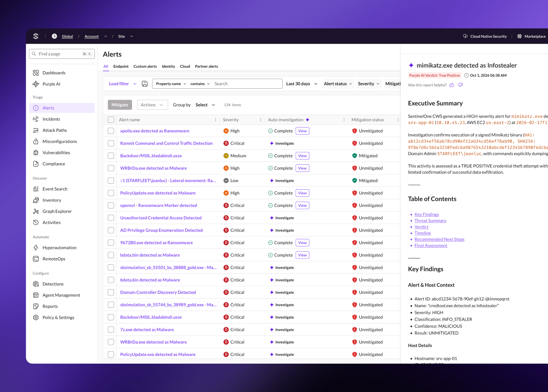The width and height of the screenshot is (548, 392).
Task: Click Alert name column options menu
Action: pos(216,120)
